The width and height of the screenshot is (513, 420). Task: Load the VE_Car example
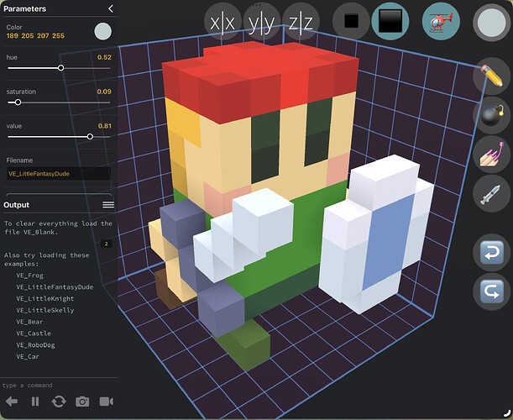tap(28, 356)
